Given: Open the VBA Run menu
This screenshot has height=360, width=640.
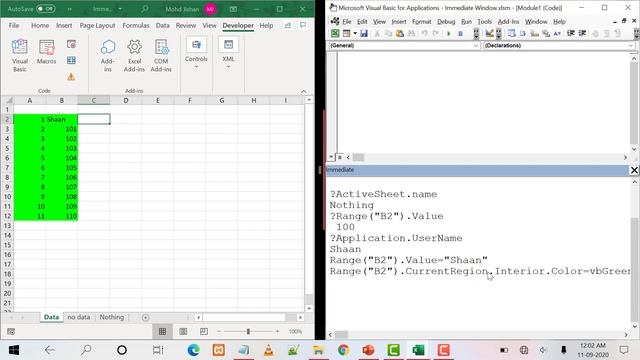Looking at the screenshot, I should (466, 22).
